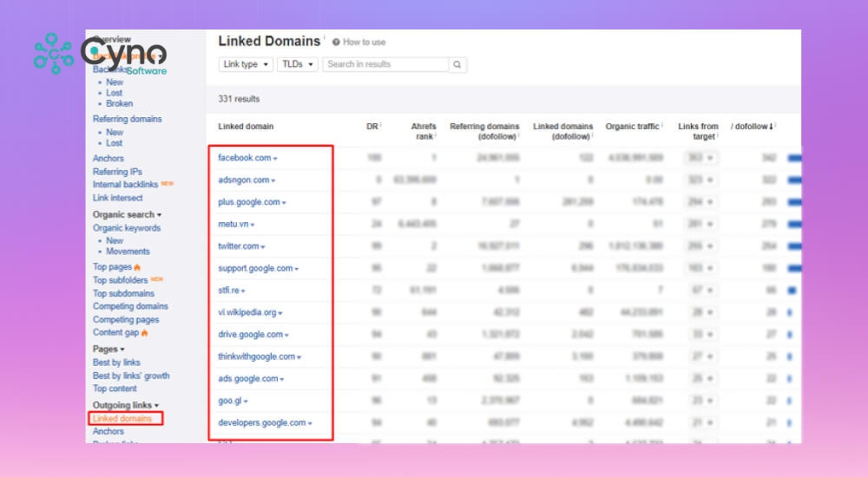Collapse the Organic search section
This screenshot has height=477, width=868.
(x=127, y=215)
